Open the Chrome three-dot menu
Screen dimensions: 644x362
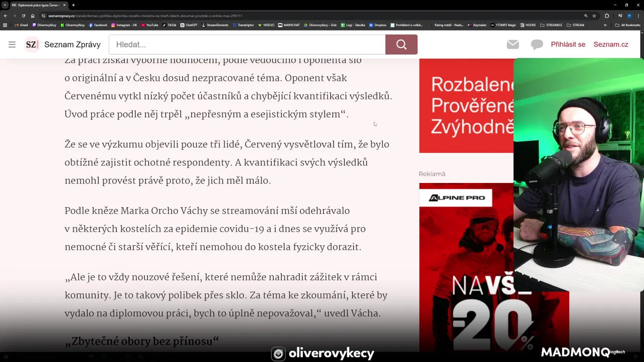click(638, 16)
